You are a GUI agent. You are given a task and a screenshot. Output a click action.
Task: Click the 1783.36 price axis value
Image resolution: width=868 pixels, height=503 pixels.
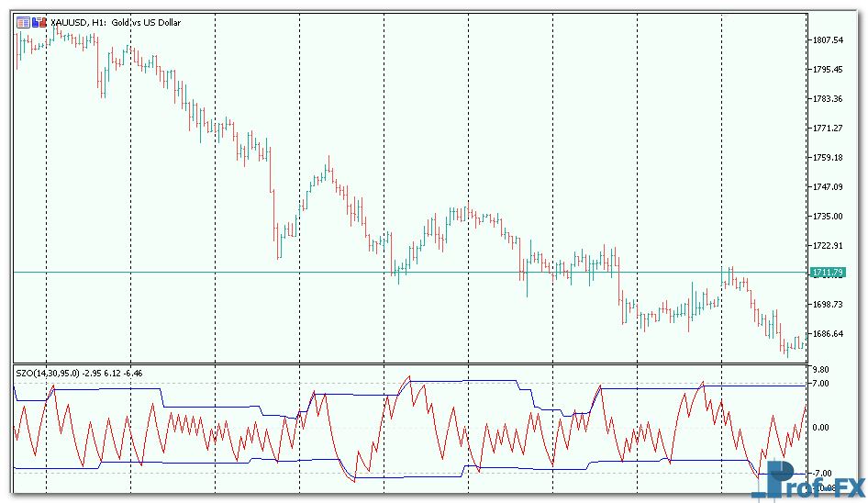pos(828,99)
